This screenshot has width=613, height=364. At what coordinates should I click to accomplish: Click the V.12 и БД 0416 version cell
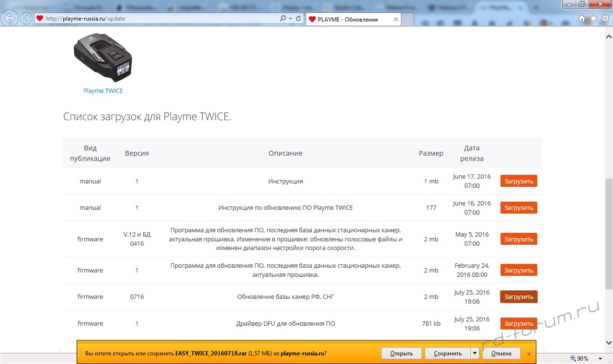[x=137, y=239]
